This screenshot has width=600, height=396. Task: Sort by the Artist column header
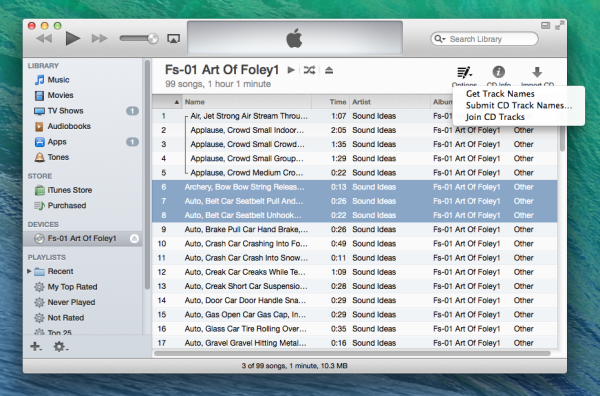[389, 102]
